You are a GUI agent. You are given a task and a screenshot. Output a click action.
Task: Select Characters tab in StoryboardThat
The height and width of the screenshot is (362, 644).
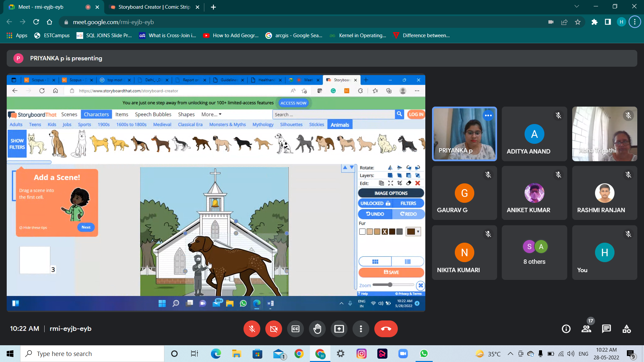pyautogui.click(x=96, y=114)
